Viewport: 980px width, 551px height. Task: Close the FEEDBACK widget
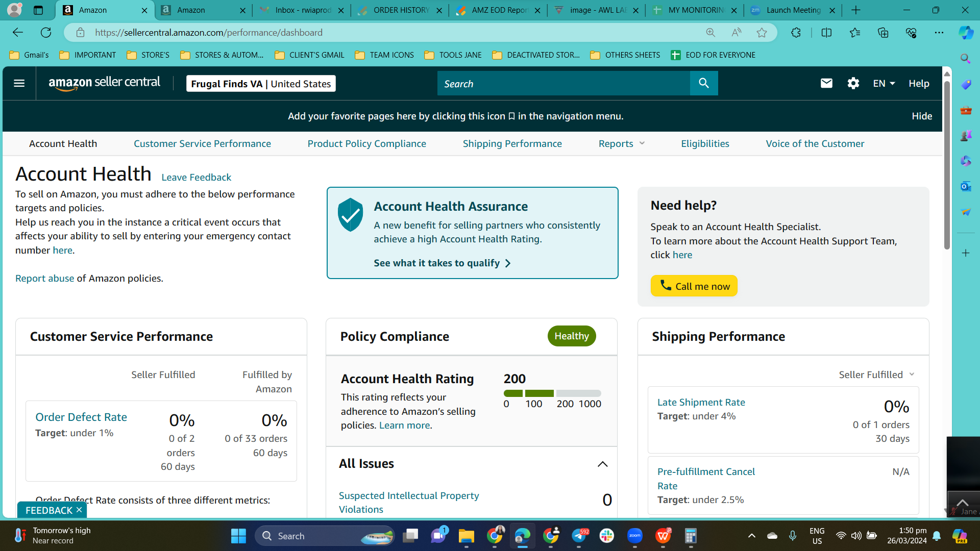[79, 510]
